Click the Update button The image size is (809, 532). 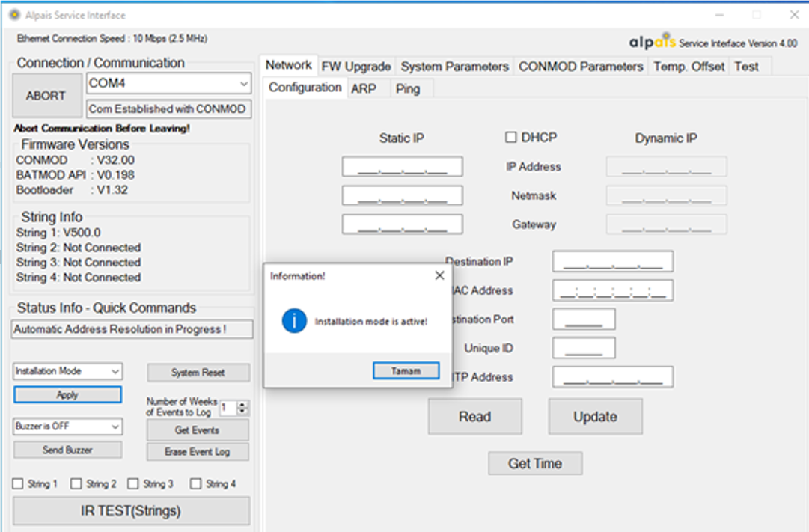[596, 417]
